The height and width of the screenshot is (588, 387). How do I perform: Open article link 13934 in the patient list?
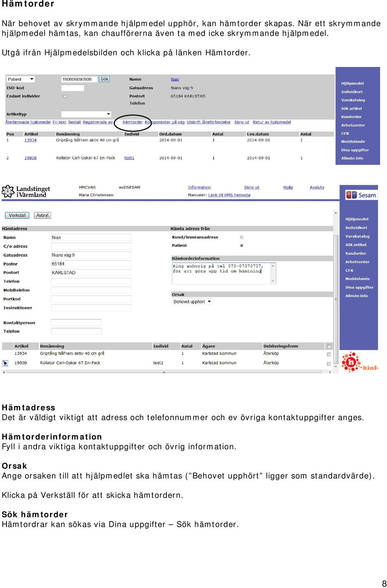[30, 140]
